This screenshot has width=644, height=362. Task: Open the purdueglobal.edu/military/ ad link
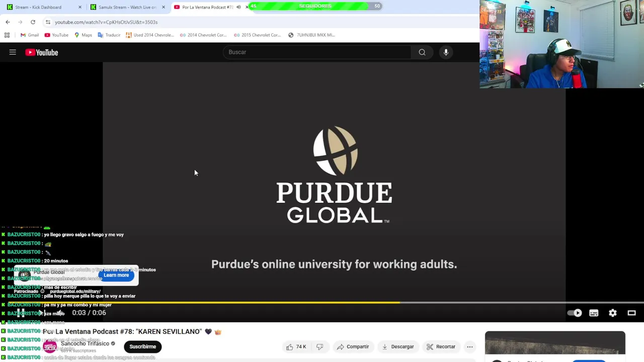[75, 291]
